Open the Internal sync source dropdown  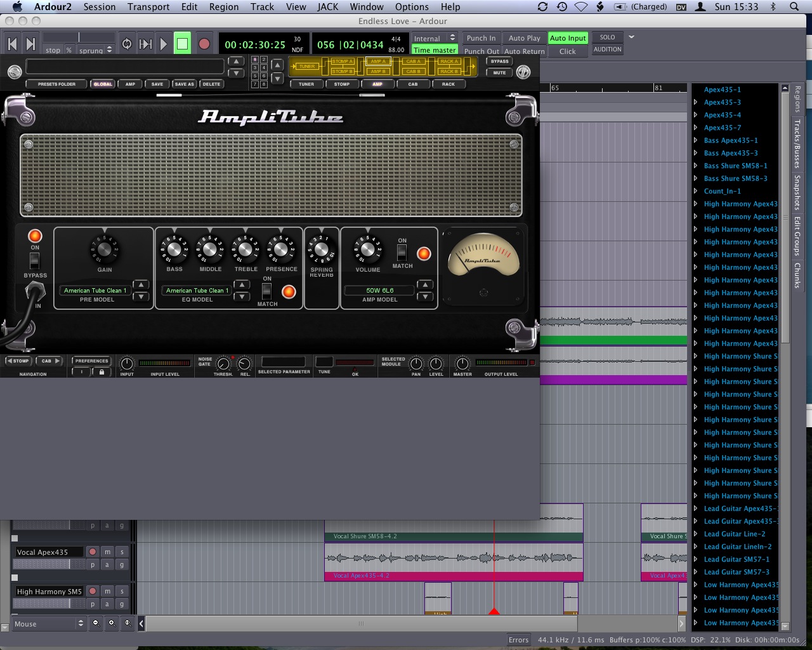[x=435, y=38]
